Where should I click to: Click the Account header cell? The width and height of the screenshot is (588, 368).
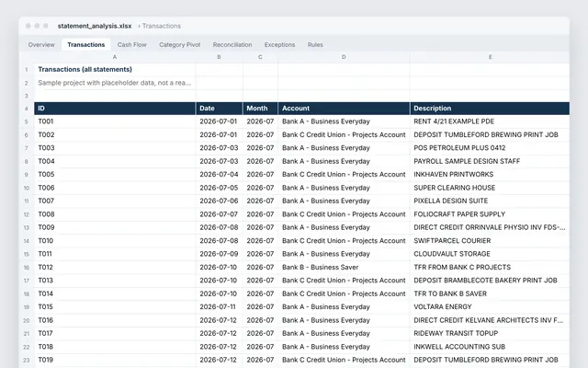point(344,109)
